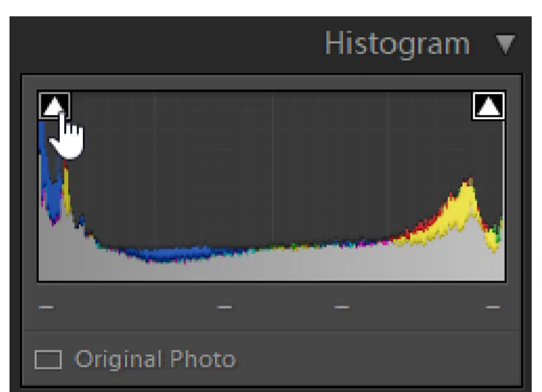Click the green sliver at the far-right whites edge
The height and width of the screenshot is (392, 542).
pyautogui.click(x=499, y=230)
